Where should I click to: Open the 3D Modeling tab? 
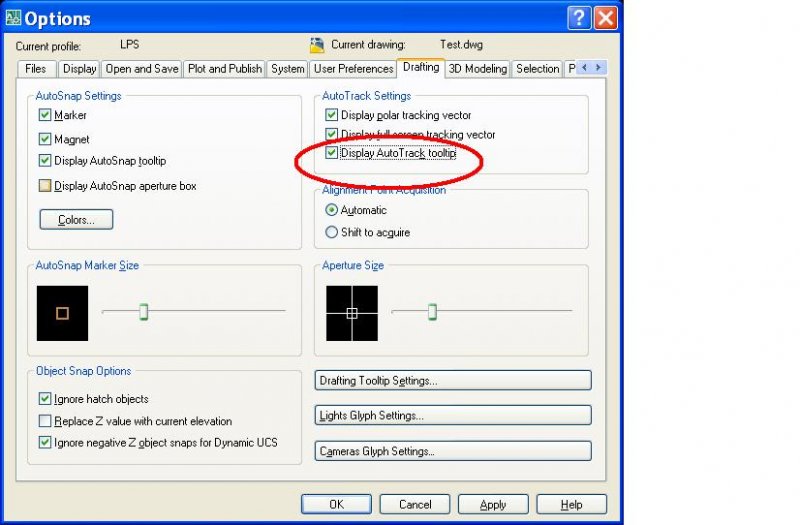pos(478,68)
